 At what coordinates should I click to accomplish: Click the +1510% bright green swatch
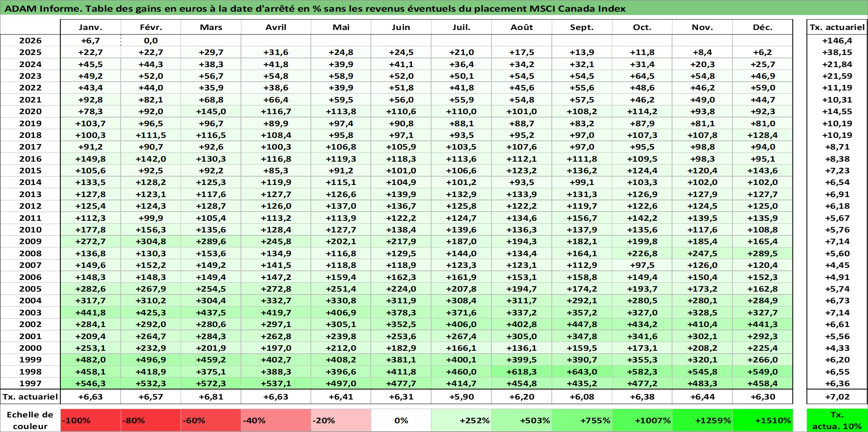click(763, 420)
